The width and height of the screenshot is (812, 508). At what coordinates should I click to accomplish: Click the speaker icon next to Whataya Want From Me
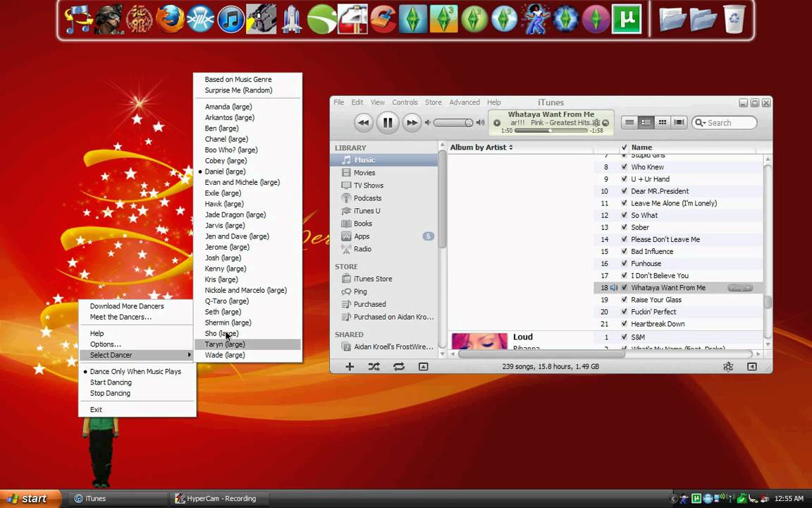pyautogui.click(x=614, y=288)
